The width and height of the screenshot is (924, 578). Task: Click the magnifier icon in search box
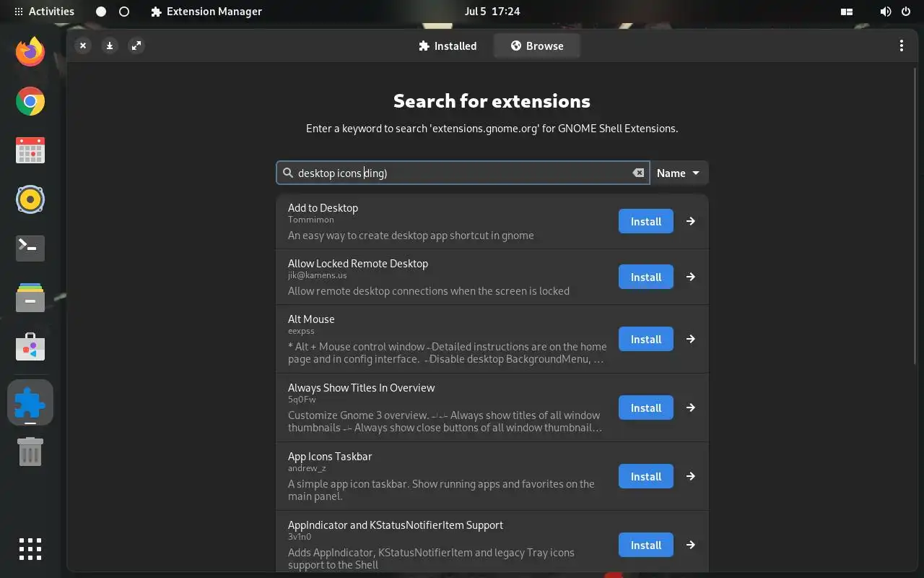click(x=288, y=173)
